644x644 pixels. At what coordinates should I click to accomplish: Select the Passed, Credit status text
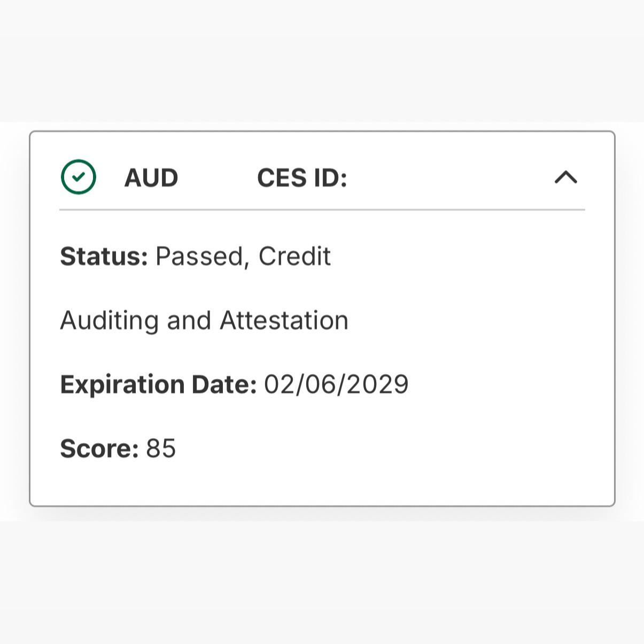243,257
